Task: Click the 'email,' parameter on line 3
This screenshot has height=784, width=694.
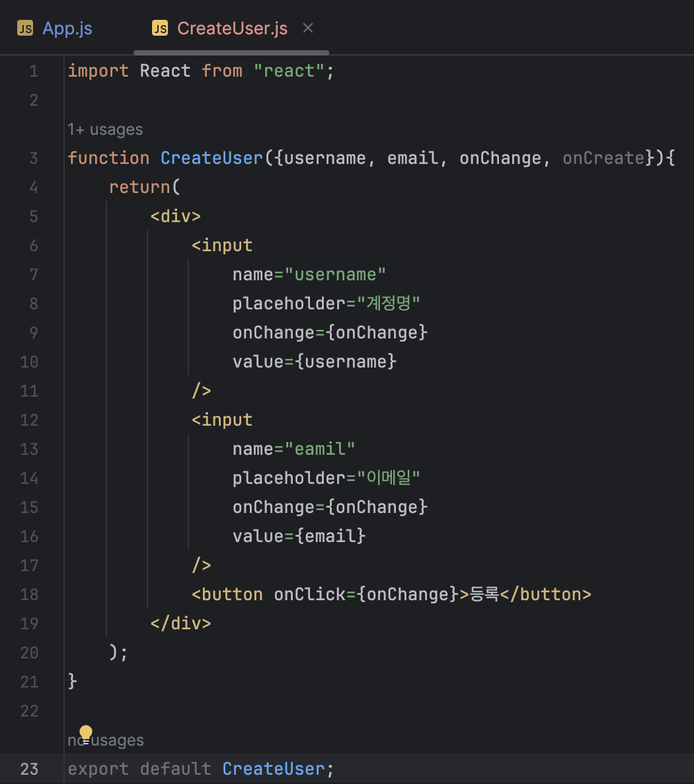Action: (x=417, y=159)
